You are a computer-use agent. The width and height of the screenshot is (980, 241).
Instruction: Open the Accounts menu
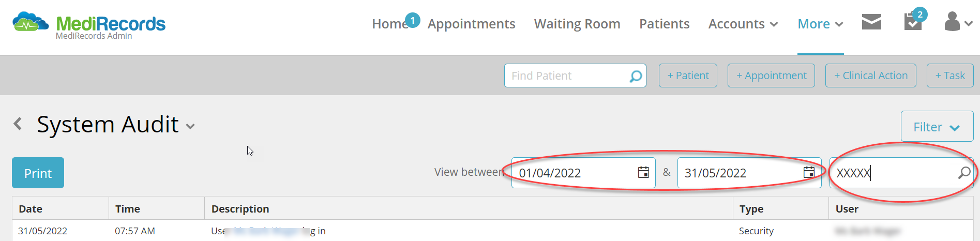[x=743, y=24]
